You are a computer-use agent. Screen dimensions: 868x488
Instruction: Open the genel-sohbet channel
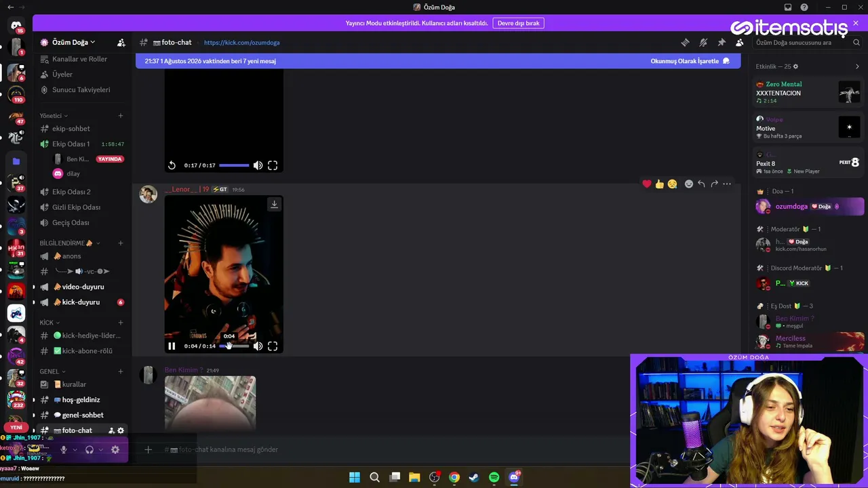pos(82,415)
